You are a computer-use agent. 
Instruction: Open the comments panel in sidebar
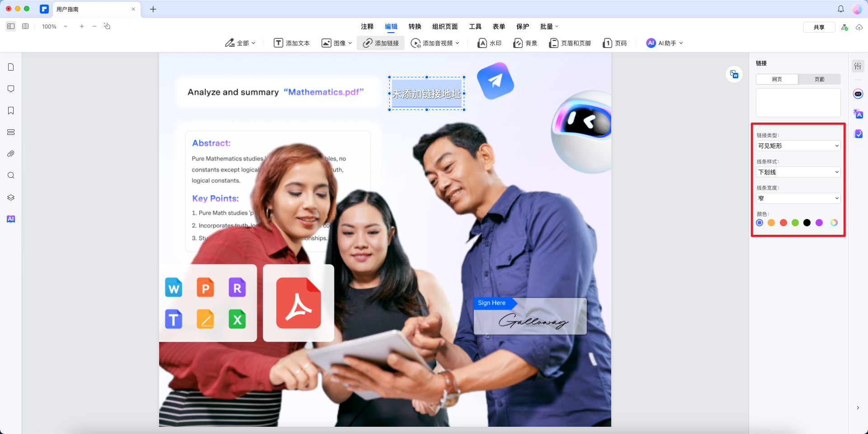click(x=11, y=89)
